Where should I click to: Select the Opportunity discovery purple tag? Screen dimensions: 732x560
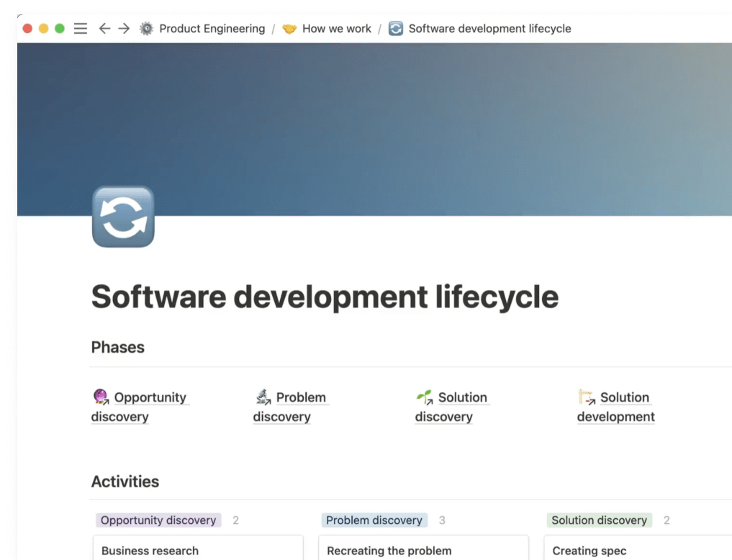[x=158, y=520]
